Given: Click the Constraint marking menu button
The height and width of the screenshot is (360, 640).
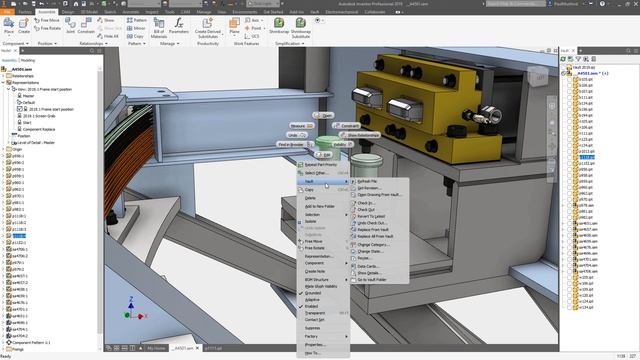Looking at the screenshot, I should (347, 126).
